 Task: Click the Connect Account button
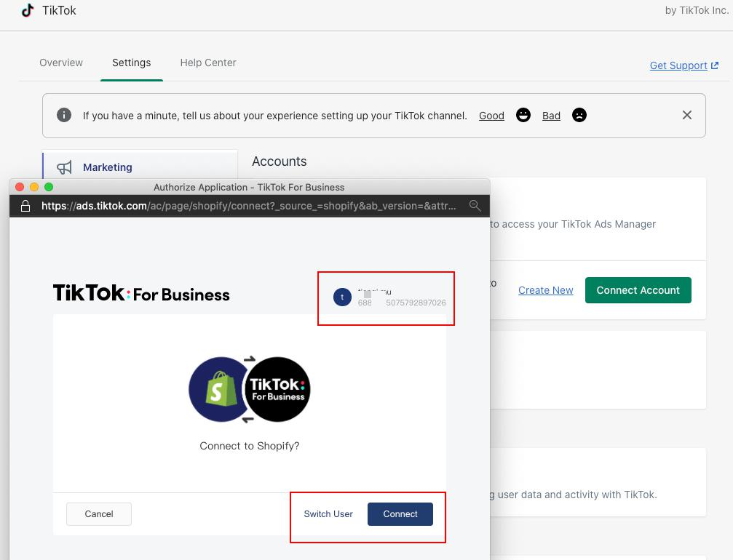[x=638, y=290]
